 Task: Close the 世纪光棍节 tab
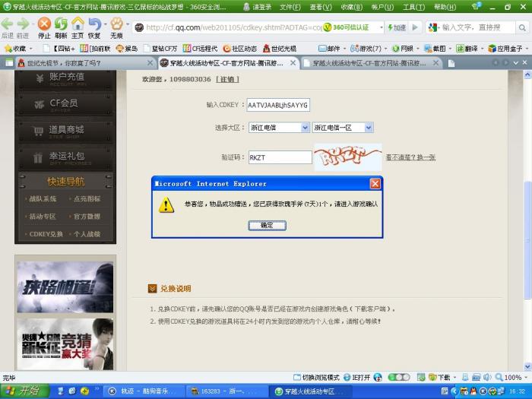tap(150, 63)
